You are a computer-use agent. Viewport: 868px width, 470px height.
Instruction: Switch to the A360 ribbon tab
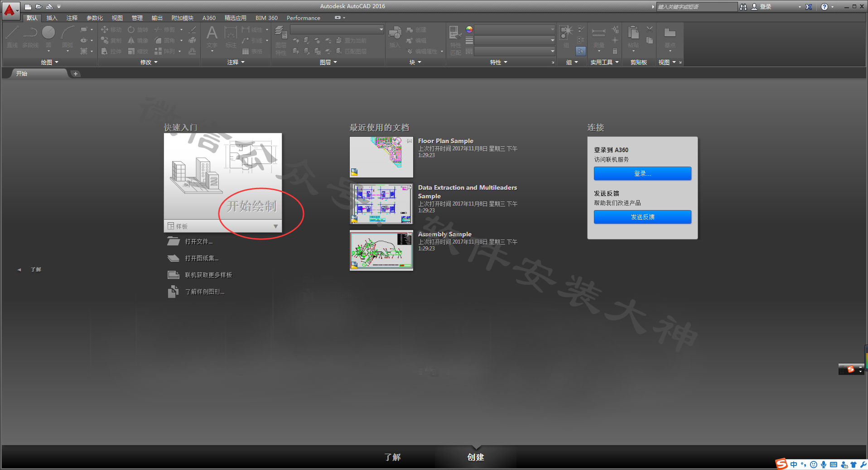coord(209,18)
